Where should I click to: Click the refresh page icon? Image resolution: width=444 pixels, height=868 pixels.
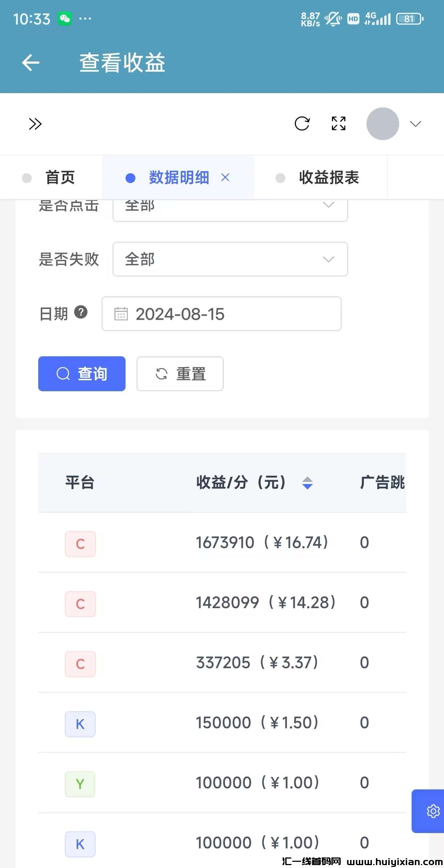[x=302, y=124]
